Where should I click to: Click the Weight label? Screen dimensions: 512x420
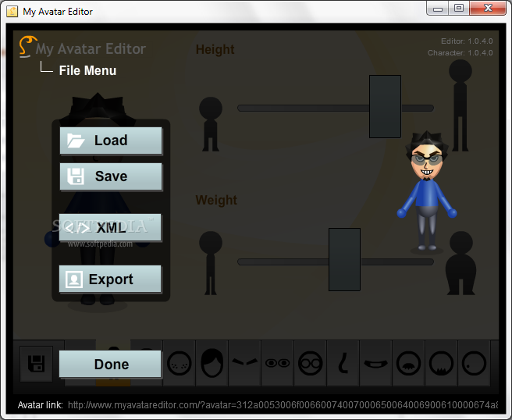pyautogui.click(x=216, y=200)
